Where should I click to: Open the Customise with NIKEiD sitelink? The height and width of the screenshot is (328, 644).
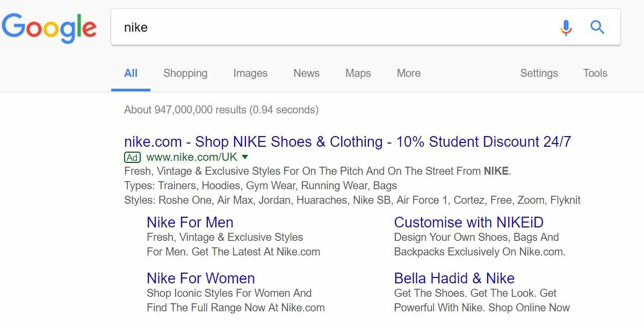coord(468,223)
